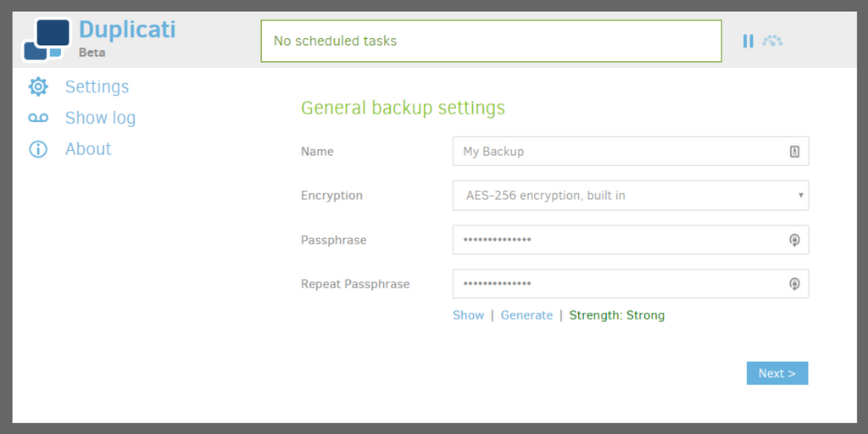Click the Show log tape icon
Viewport: 868px width, 434px height.
coord(38,118)
